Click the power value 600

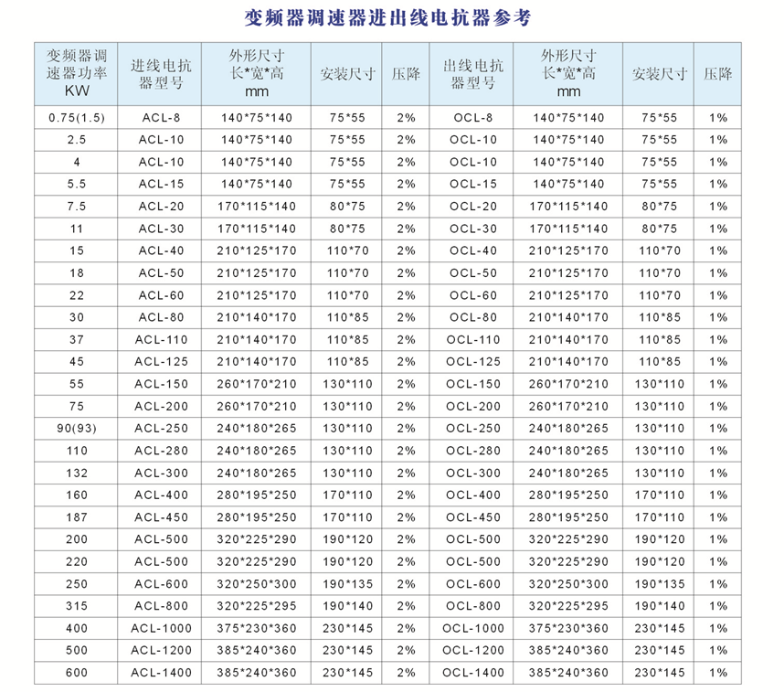tap(77, 673)
